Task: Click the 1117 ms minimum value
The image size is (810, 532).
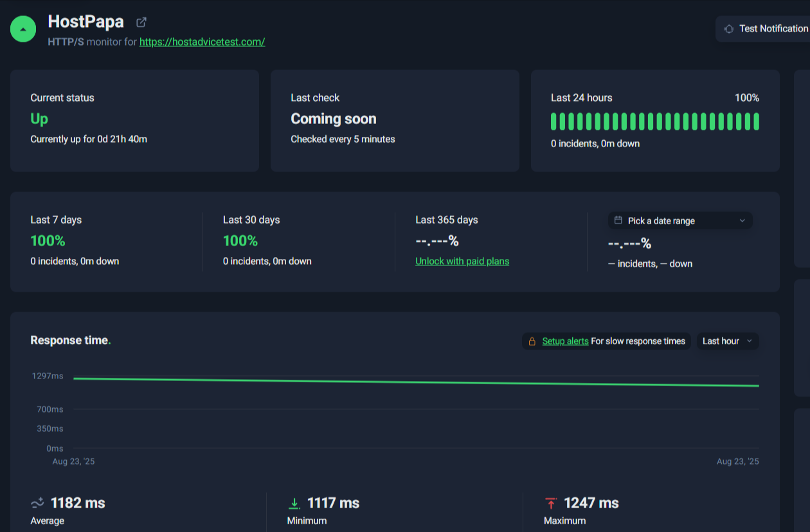Action: pos(333,503)
